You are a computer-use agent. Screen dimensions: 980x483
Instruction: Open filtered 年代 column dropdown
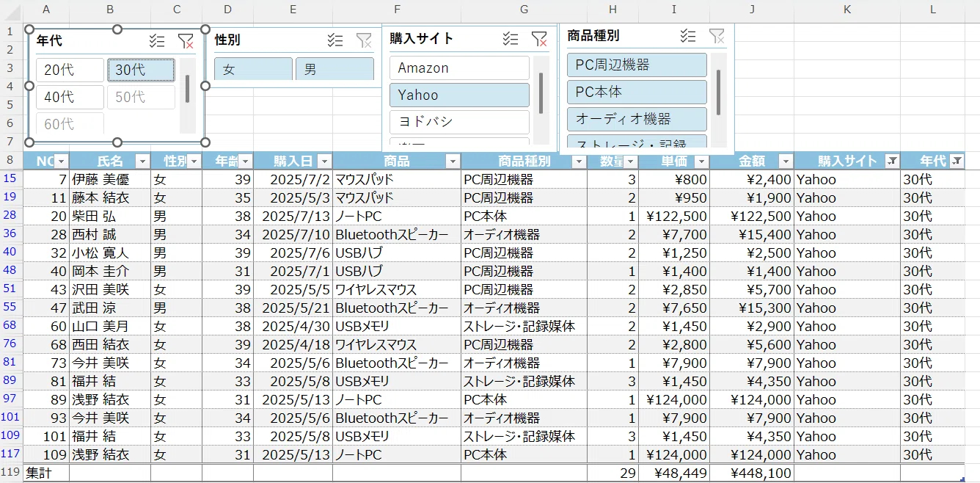[957, 161]
